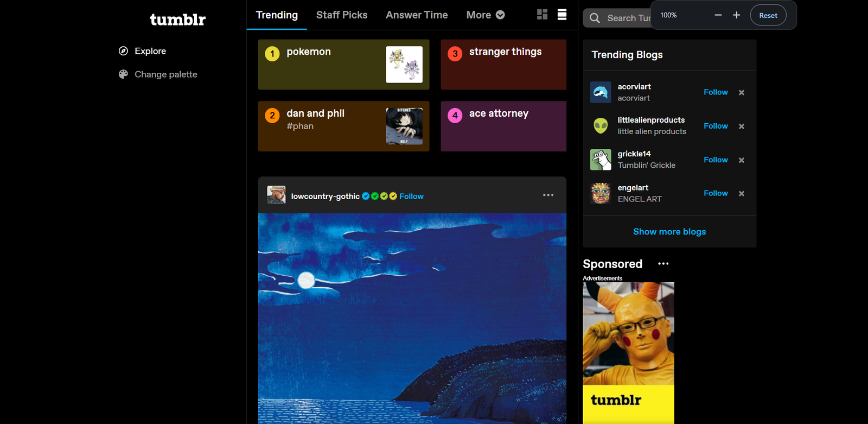Click 'ENGEL ART' subtitle text

coord(640,199)
